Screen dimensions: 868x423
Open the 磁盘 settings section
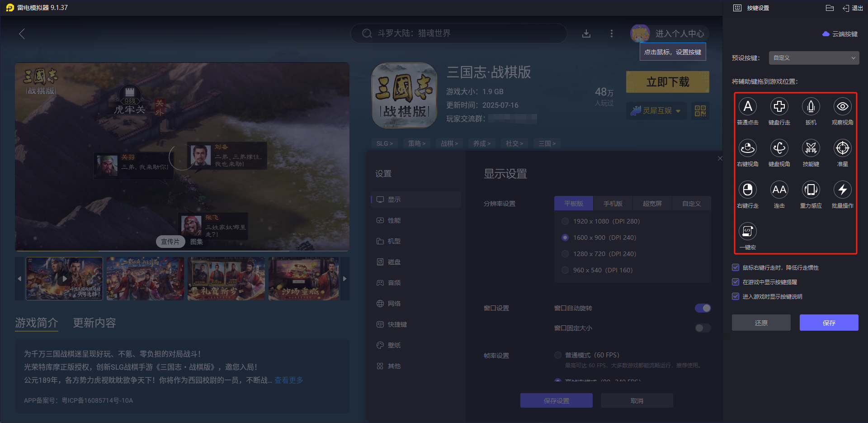416,262
